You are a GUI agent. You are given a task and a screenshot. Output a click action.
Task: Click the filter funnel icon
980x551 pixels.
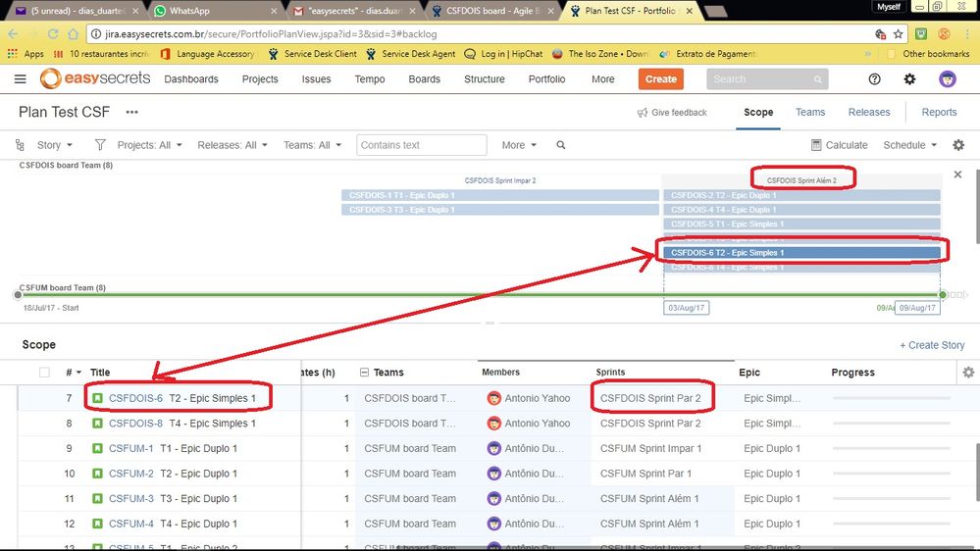click(x=99, y=145)
